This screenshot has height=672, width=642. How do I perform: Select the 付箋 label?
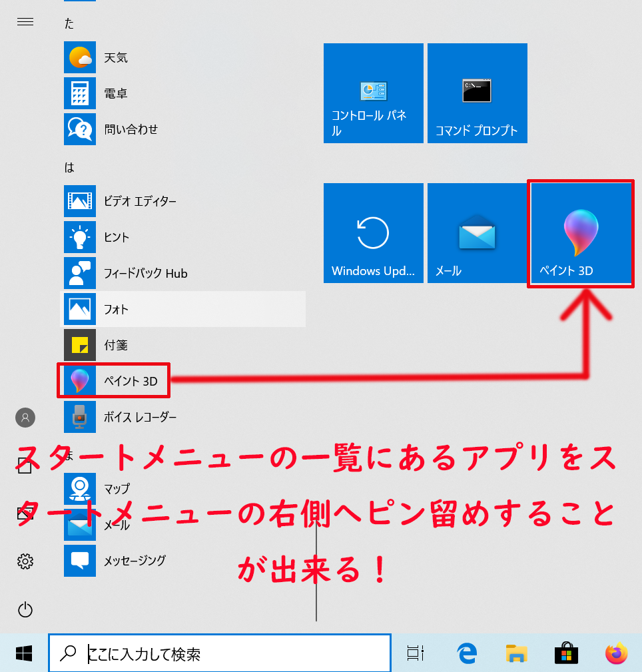click(x=116, y=346)
